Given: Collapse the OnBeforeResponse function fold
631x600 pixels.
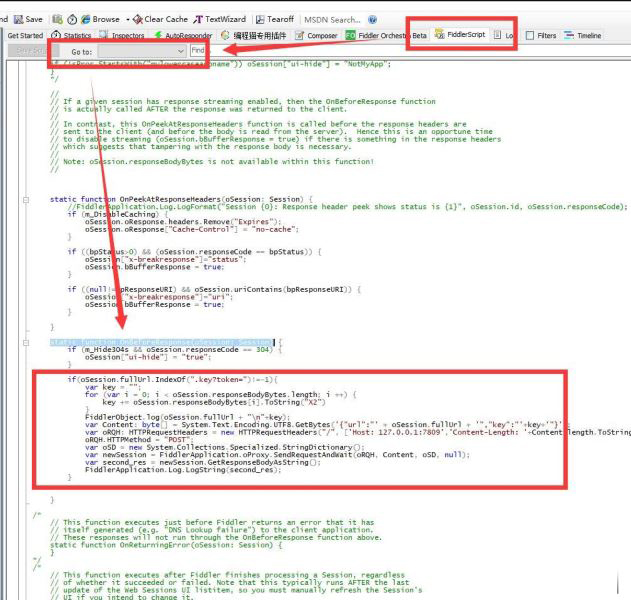Looking at the screenshot, I should pos(26,343).
